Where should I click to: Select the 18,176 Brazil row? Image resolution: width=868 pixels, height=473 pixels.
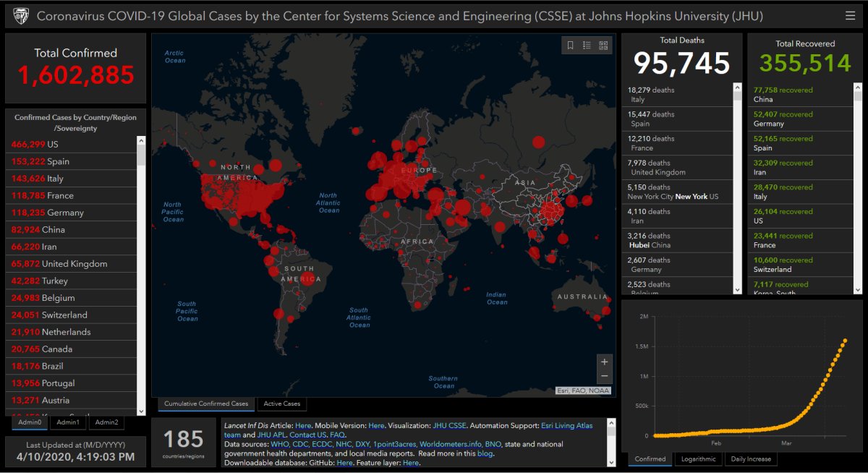[71, 367]
